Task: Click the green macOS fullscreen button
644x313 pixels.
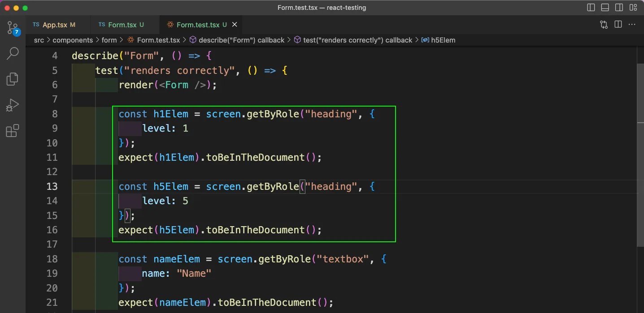Action: tap(25, 8)
